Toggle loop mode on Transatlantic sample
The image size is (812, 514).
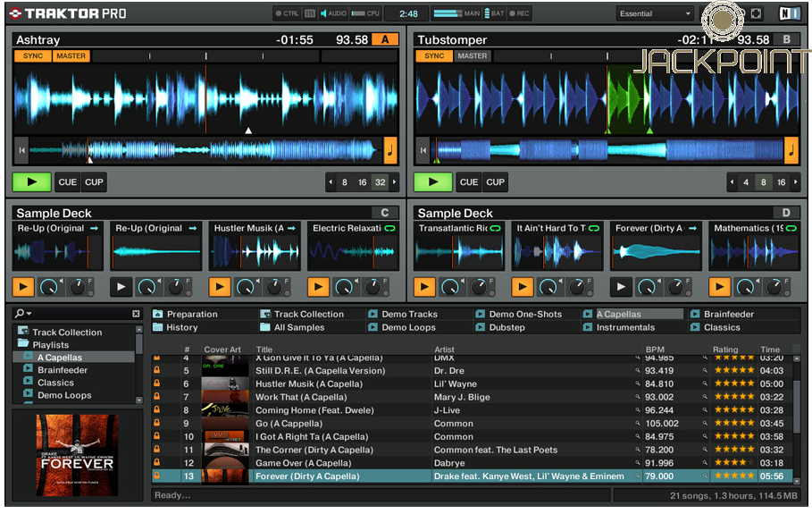click(496, 228)
